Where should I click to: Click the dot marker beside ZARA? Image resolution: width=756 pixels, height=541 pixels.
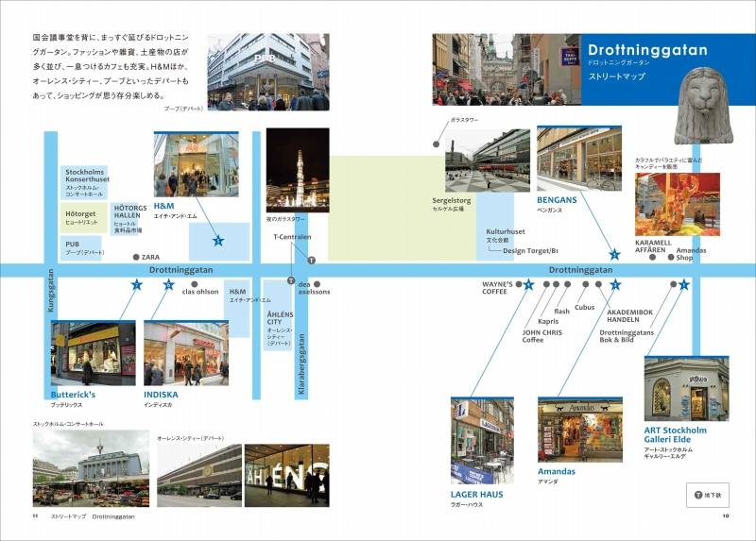tap(136, 257)
